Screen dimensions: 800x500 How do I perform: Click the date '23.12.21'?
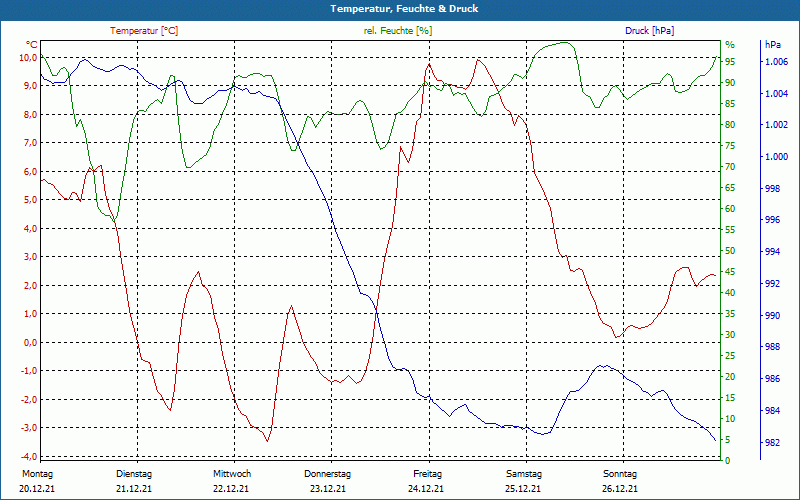[328, 489]
